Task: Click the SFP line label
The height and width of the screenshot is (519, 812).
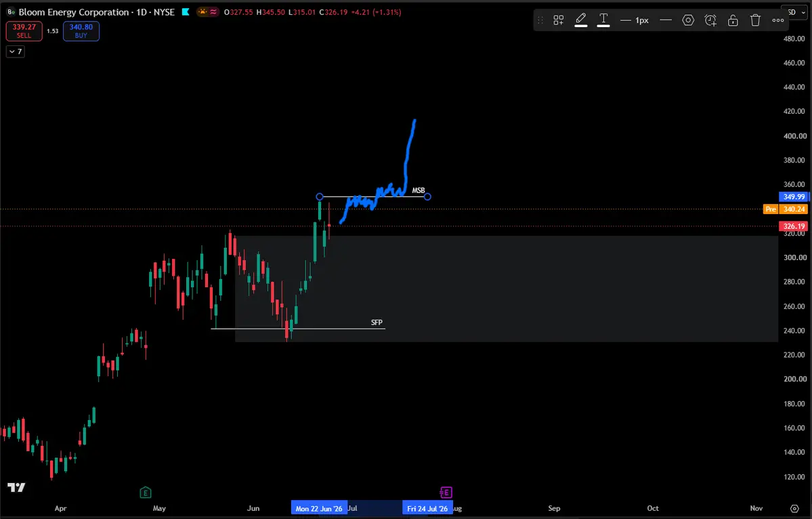Action: click(x=377, y=323)
